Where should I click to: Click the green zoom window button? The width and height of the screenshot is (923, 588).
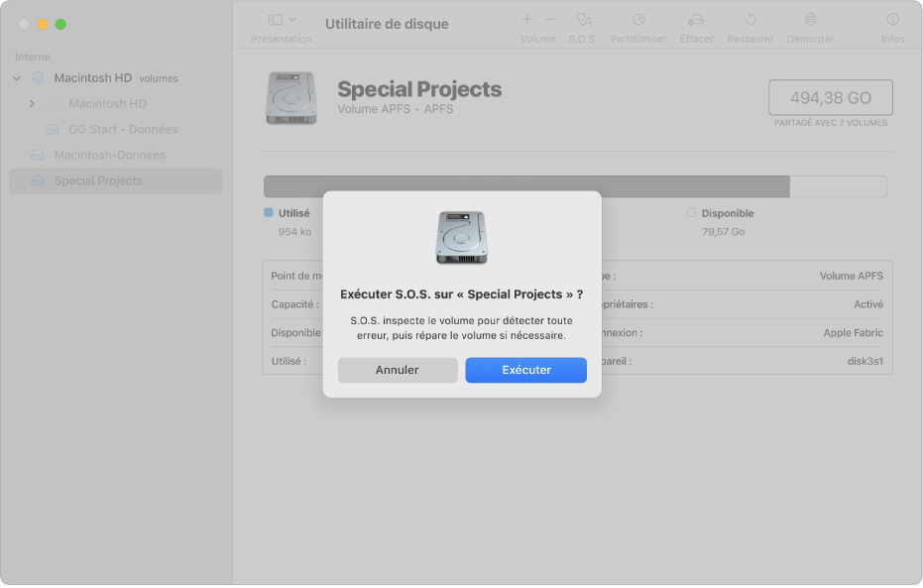pos(60,24)
